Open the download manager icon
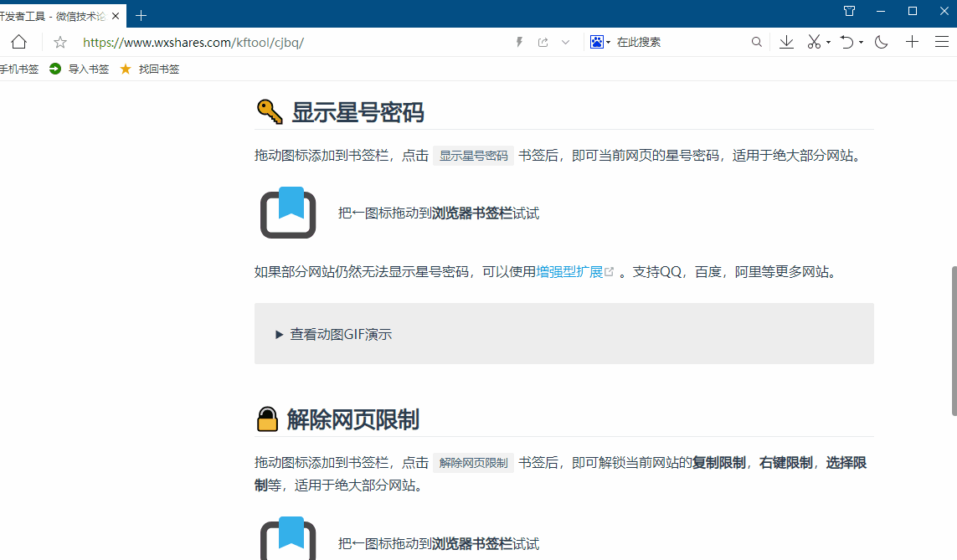Screen dimensions: 957x560 [x=785, y=41]
